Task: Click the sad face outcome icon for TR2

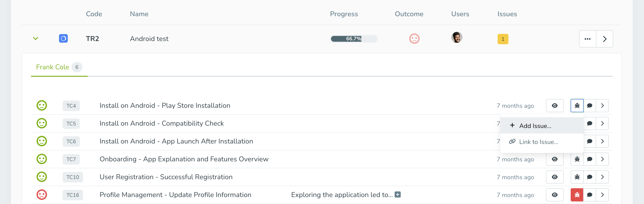Action: click(414, 38)
